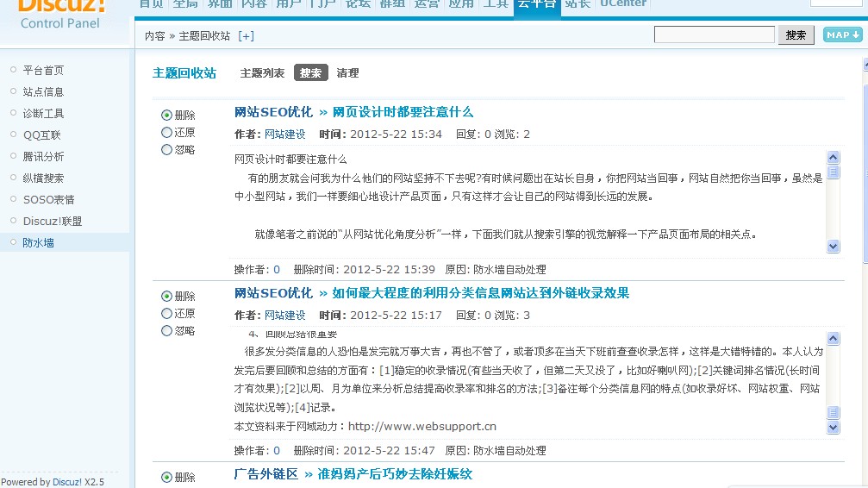Click the page's vertical scrollbar
The height and width of the screenshot is (488, 868).
pos(865,174)
